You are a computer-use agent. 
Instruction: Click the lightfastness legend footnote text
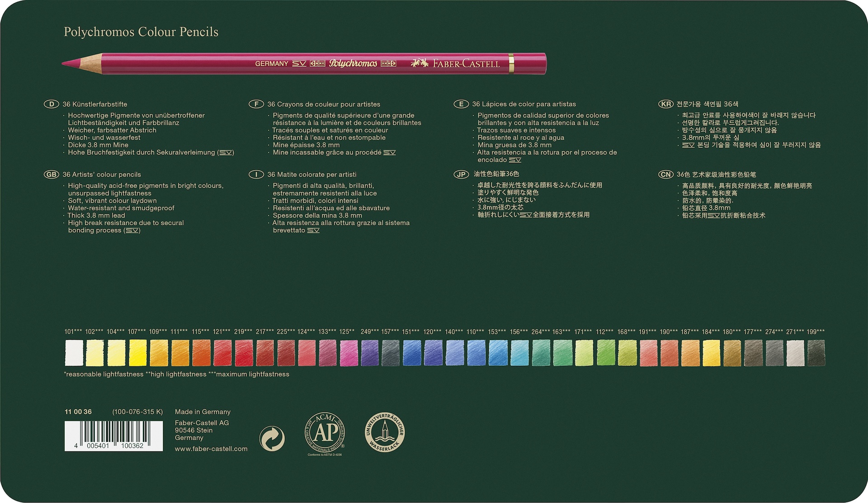177,375
